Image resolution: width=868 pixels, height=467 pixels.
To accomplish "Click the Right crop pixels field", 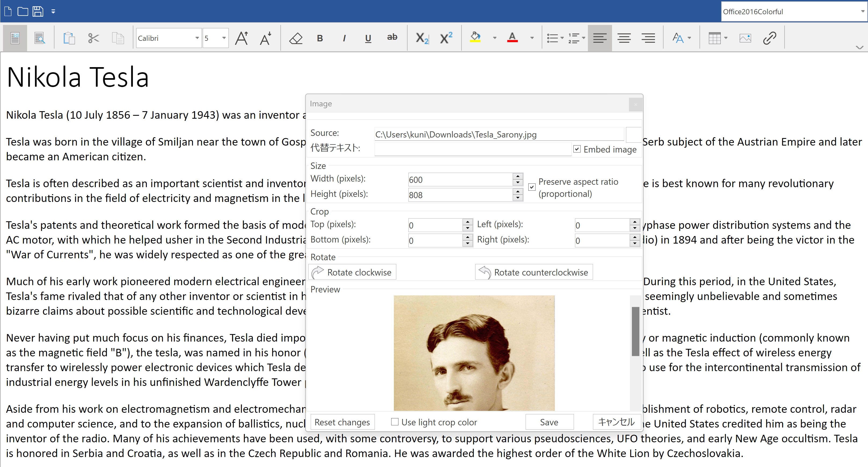I will pos(602,241).
